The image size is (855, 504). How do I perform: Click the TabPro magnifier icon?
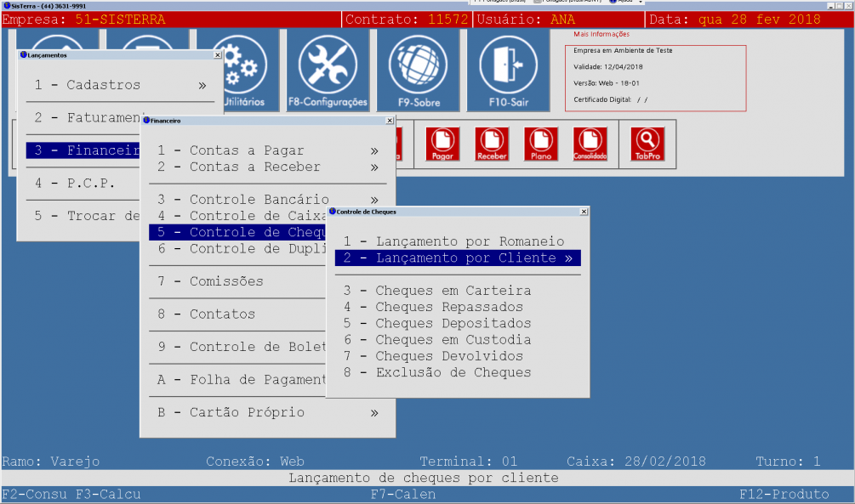[647, 144]
